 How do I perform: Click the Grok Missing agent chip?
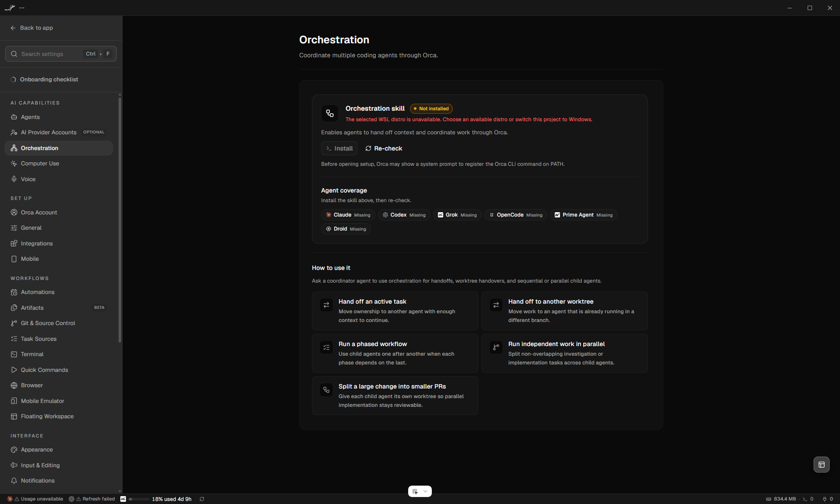458,215
